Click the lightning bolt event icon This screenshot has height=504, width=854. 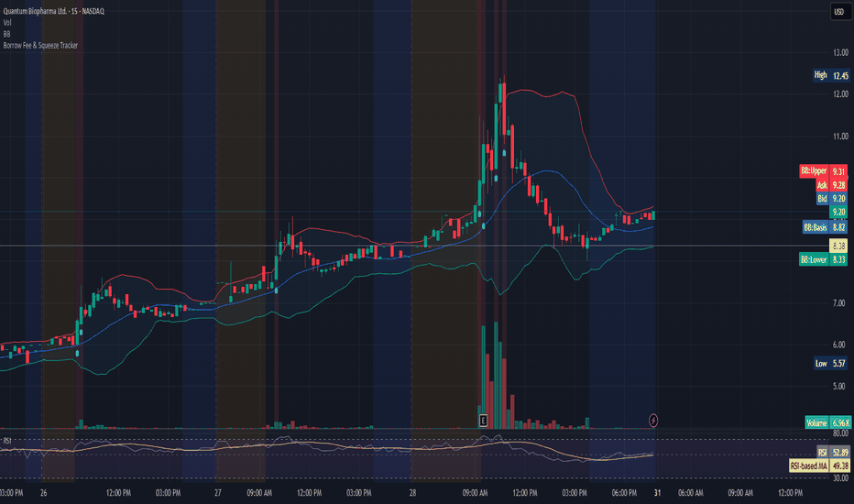pos(653,420)
